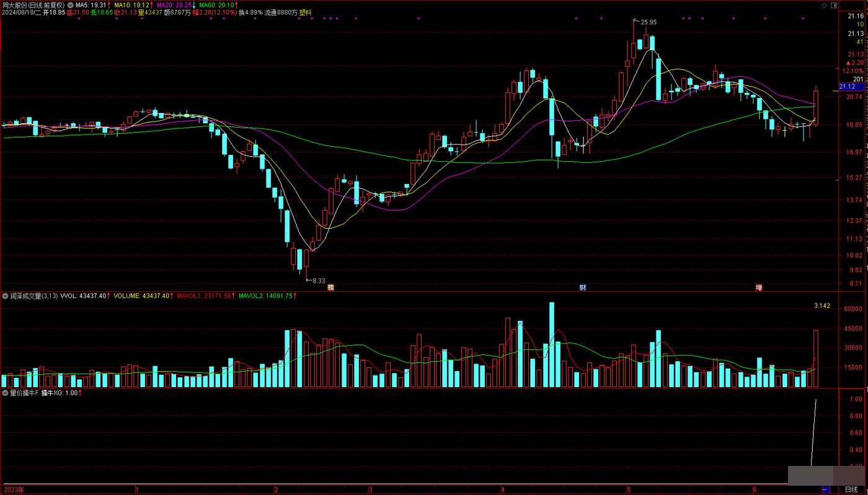
Task: Click the panel layout icon at top right
Action: [833, 4]
